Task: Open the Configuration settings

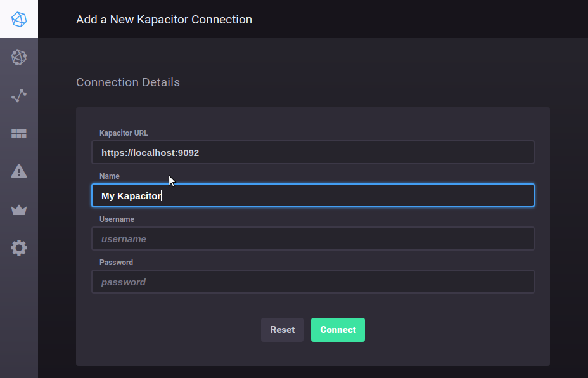Action: pos(19,247)
